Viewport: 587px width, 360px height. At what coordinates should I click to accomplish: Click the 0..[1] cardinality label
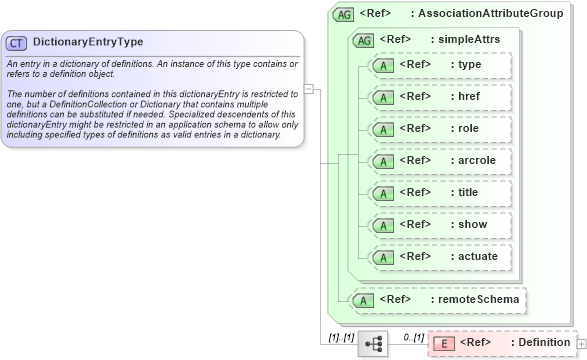click(x=414, y=338)
